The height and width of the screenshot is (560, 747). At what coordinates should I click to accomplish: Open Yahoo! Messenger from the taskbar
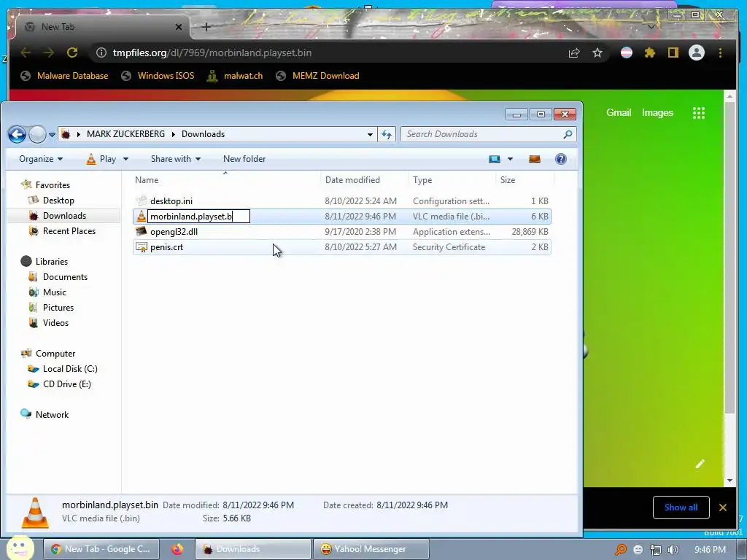coord(371,549)
